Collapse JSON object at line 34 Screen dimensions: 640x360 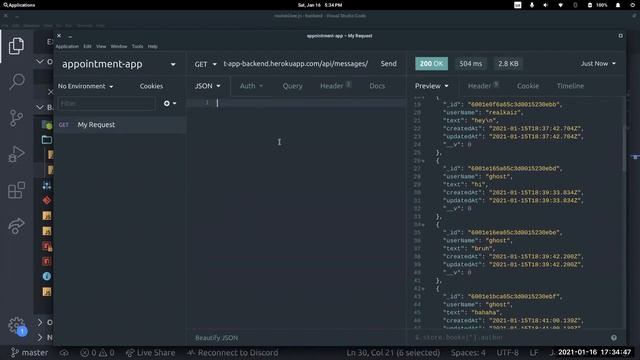coord(423,225)
